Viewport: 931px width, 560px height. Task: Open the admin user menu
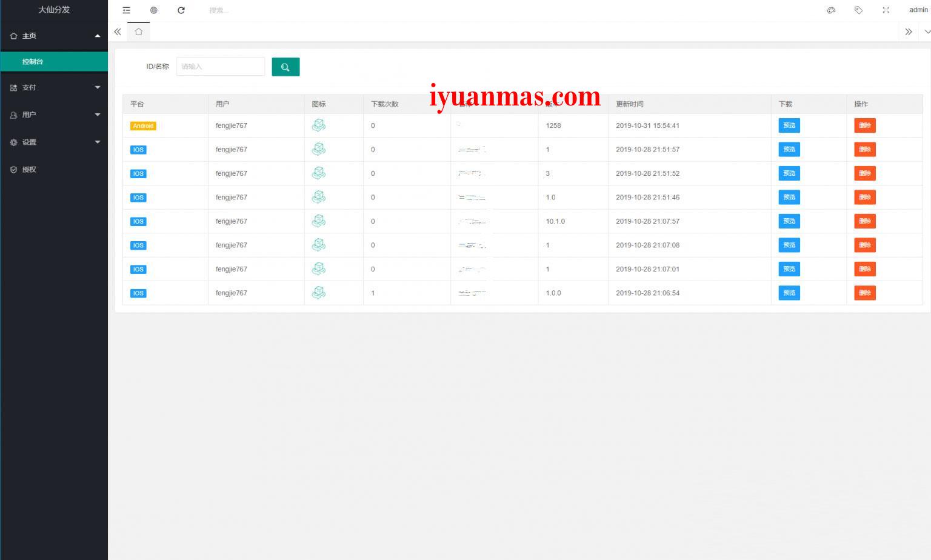918,10
